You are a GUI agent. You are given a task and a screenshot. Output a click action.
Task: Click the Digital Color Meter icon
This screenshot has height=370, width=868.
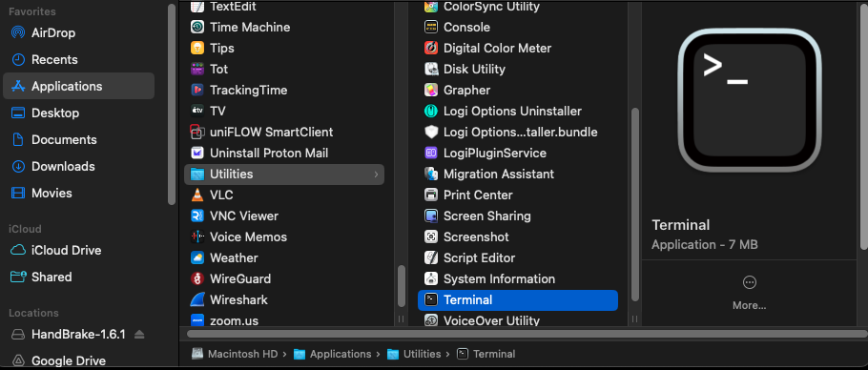tap(431, 48)
